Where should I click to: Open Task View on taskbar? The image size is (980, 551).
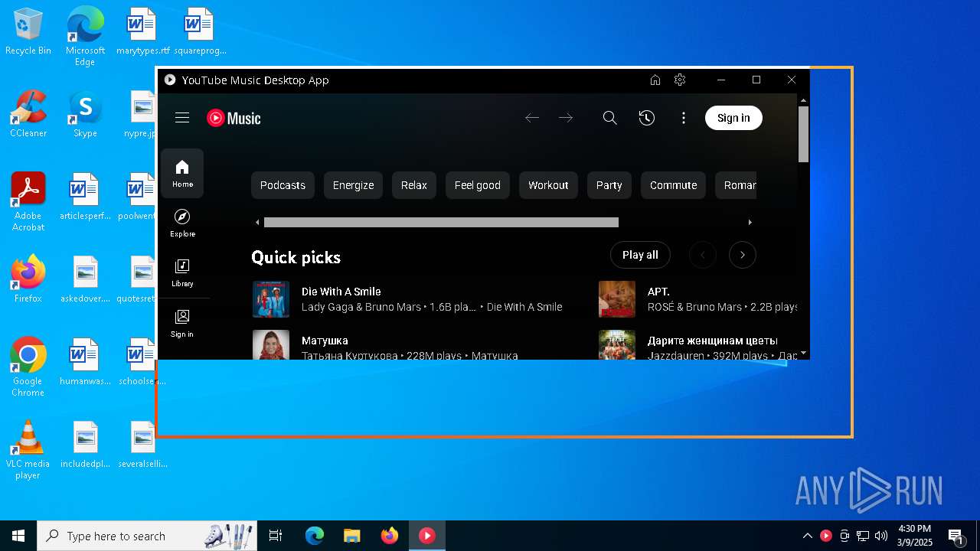pos(276,536)
